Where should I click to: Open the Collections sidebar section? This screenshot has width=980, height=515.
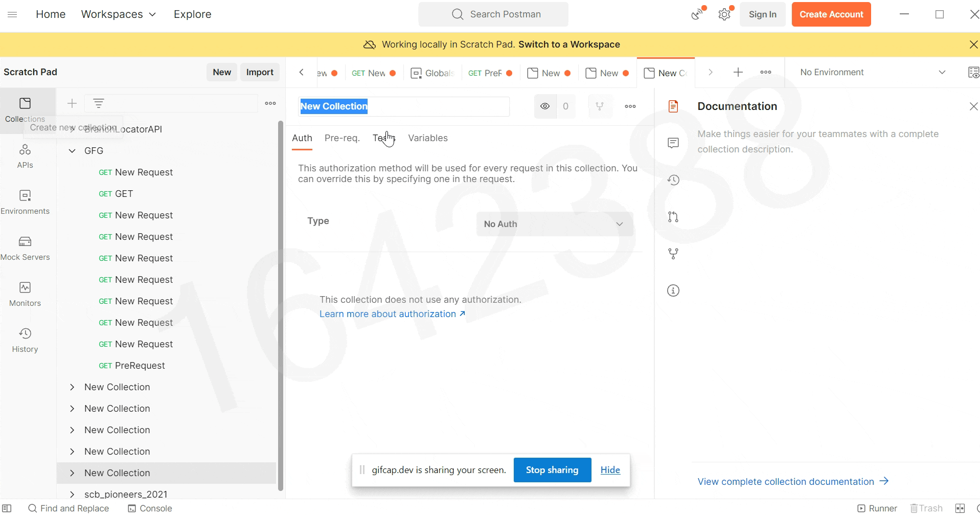[x=25, y=110]
